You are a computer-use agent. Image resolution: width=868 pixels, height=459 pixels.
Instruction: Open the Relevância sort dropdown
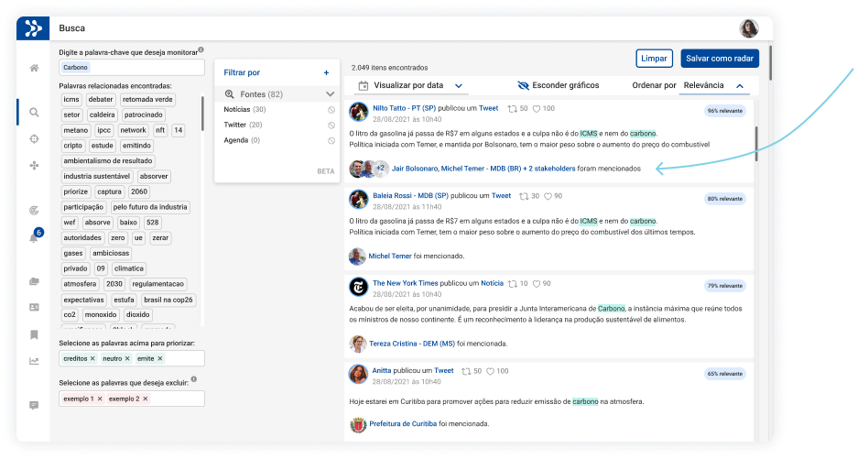pyautogui.click(x=740, y=86)
